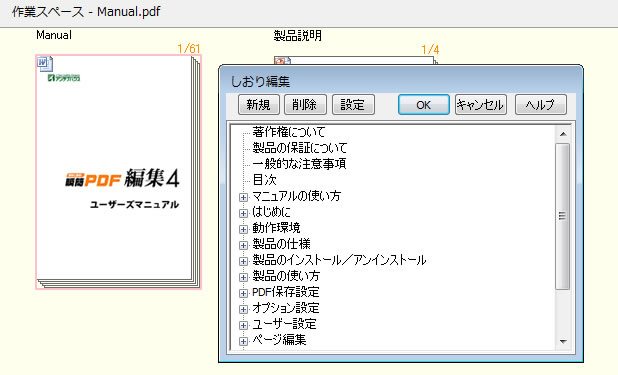Select the 目次 bookmark
Screen dimensions: 618x375
tap(264, 180)
